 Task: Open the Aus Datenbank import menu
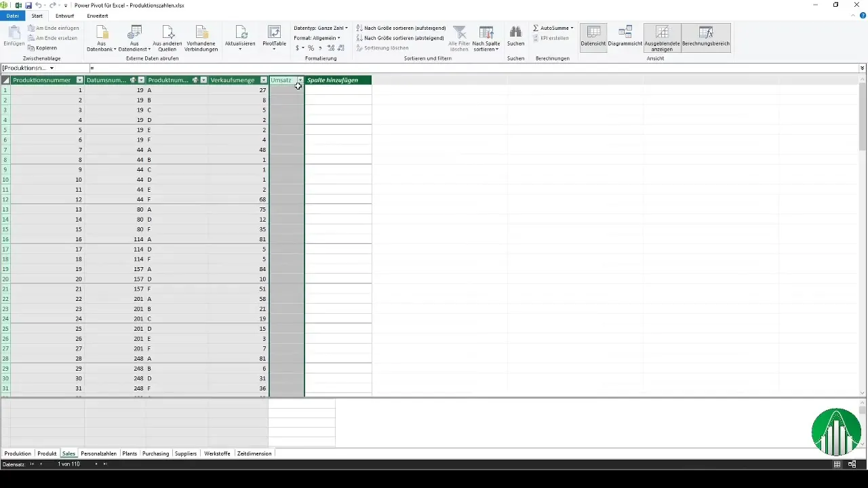tap(101, 38)
